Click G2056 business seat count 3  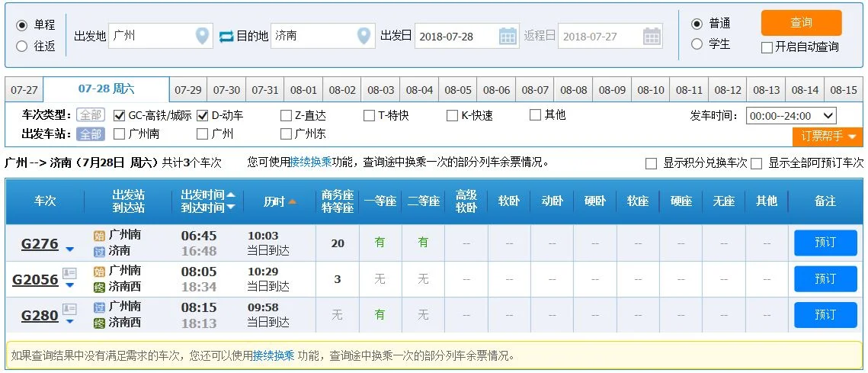337,279
